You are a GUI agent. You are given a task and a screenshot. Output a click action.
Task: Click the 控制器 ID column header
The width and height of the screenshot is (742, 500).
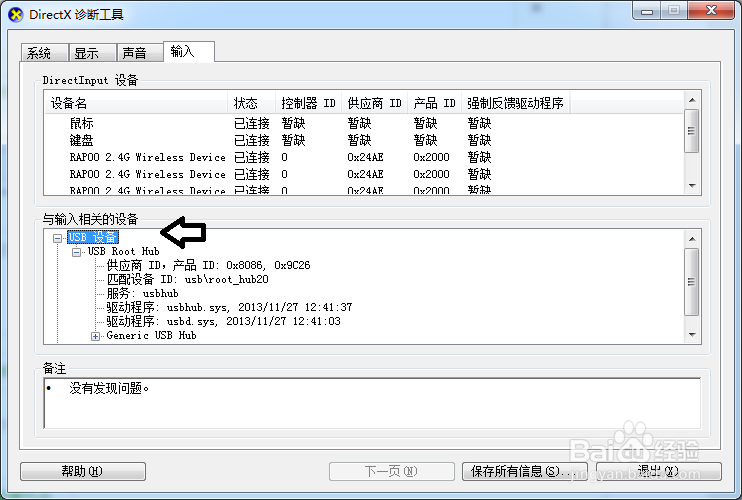coord(308,103)
